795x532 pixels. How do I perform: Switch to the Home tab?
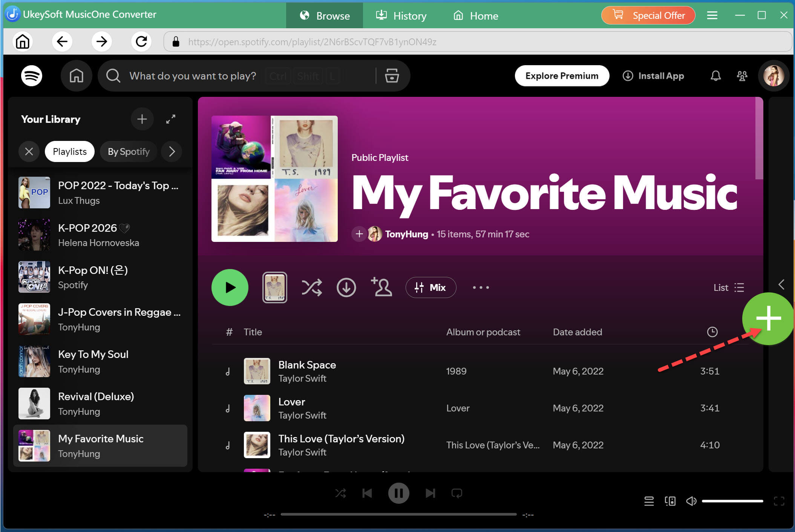click(476, 15)
